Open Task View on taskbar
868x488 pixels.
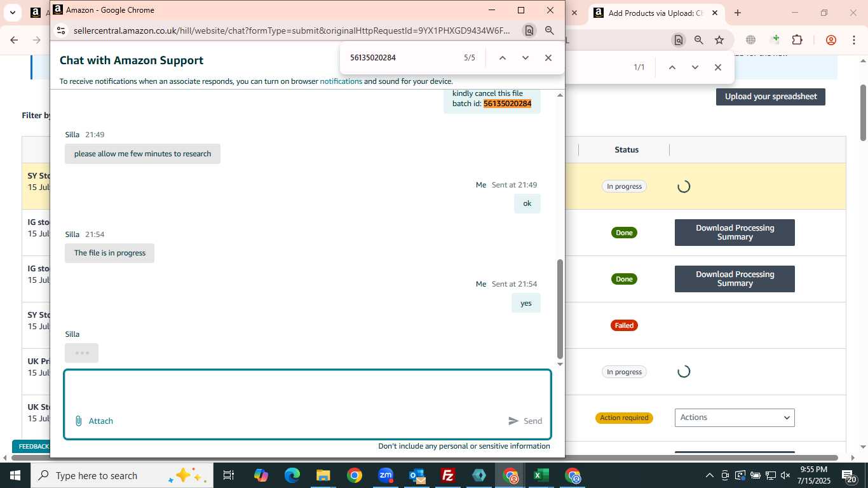(229, 475)
